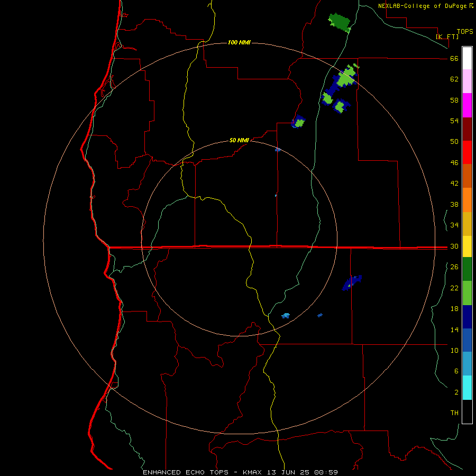
Task: Select the bright orange legend band
Action: pos(467,200)
